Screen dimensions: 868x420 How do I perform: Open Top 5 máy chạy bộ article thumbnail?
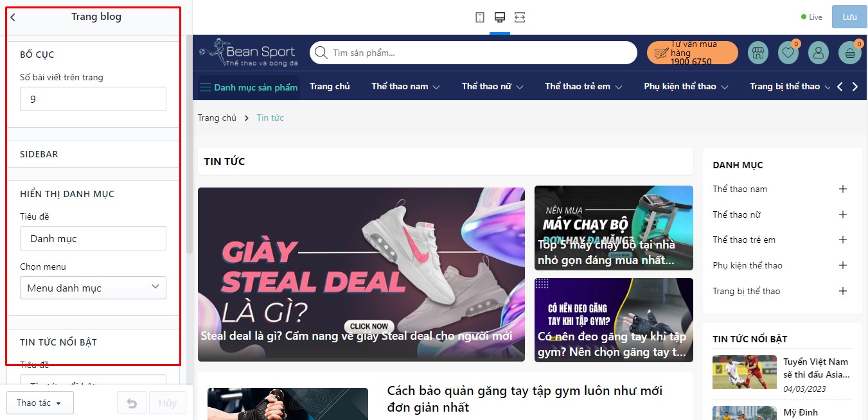[614, 229]
